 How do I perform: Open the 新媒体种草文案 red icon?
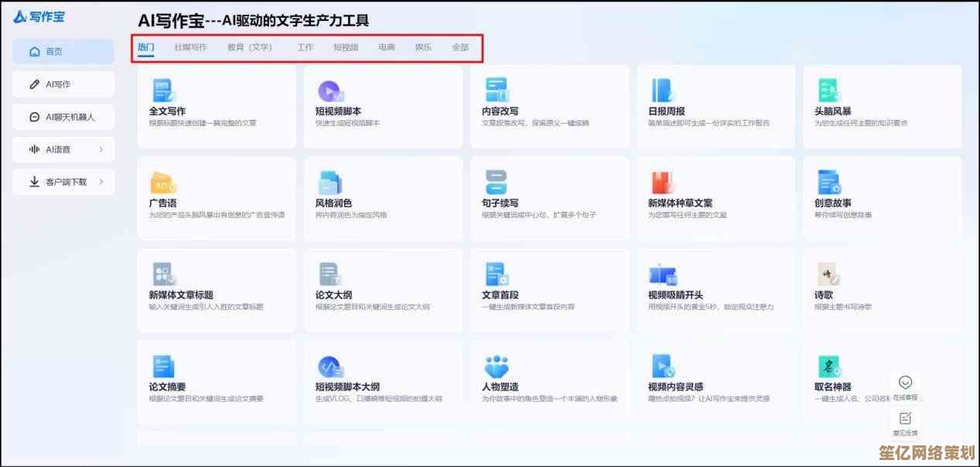[x=663, y=182]
